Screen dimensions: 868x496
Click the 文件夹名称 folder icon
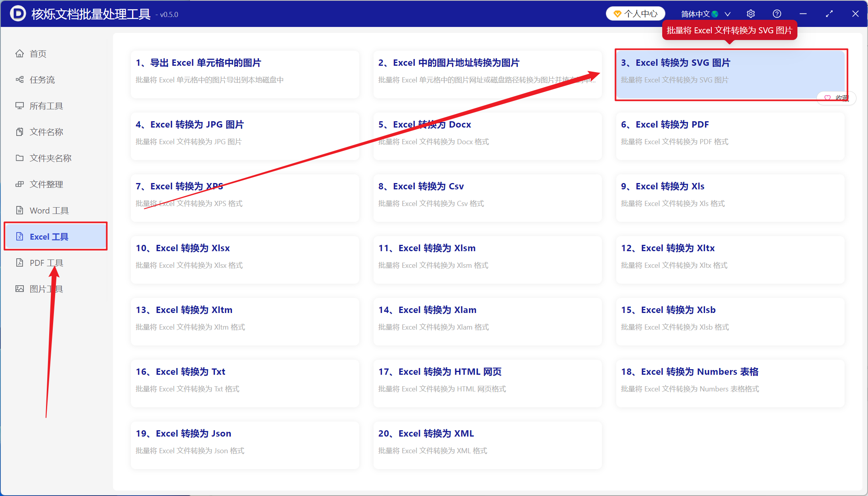click(19, 158)
